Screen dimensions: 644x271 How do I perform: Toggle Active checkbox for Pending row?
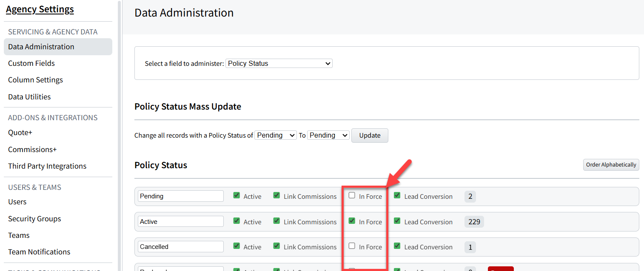(237, 195)
